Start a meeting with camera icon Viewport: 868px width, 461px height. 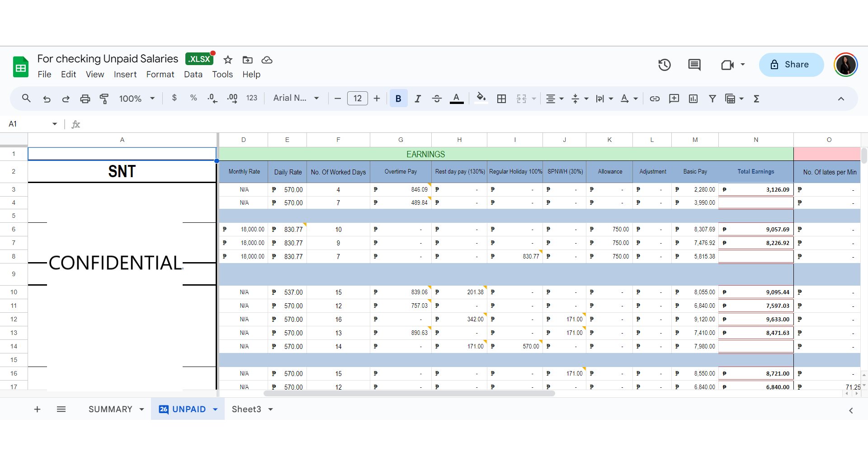click(x=727, y=65)
